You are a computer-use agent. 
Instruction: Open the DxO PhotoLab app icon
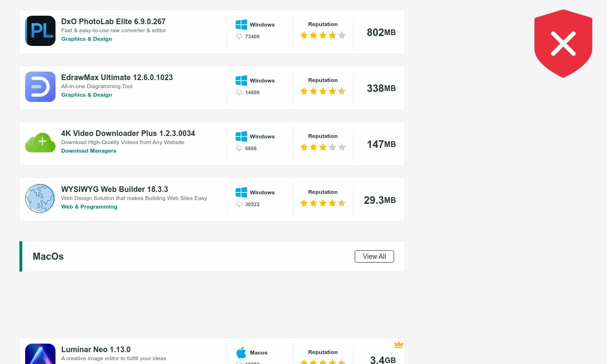[40, 31]
